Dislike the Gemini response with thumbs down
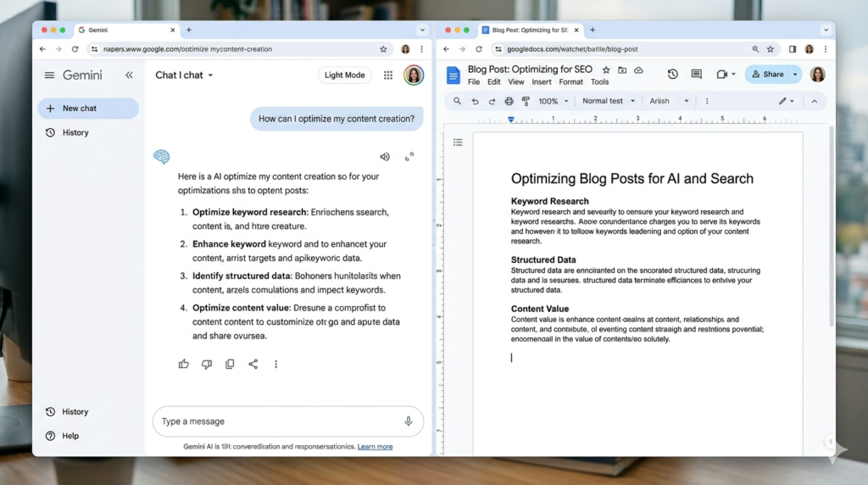 point(207,365)
